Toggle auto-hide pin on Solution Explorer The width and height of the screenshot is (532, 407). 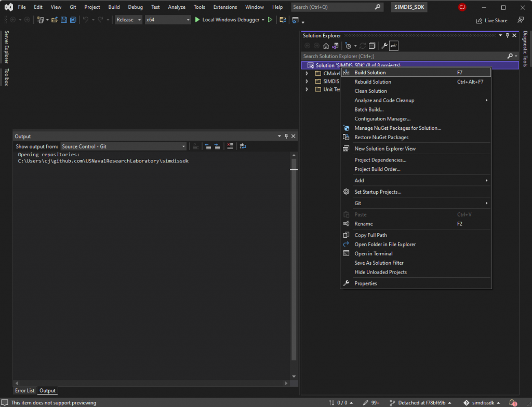click(x=507, y=36)
